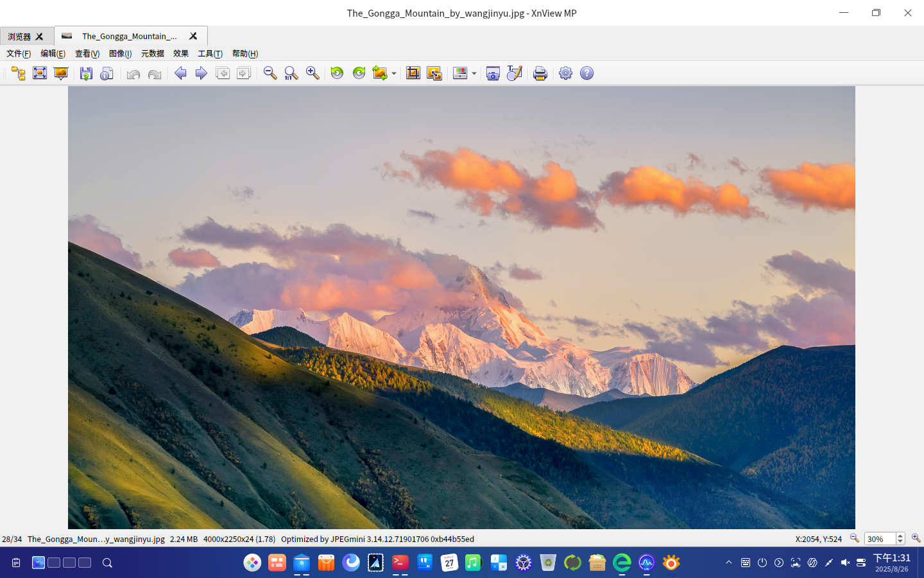924x578 pixels.
Task: Increase zoom with the spinner up arrow
Action: coord(900,536)
